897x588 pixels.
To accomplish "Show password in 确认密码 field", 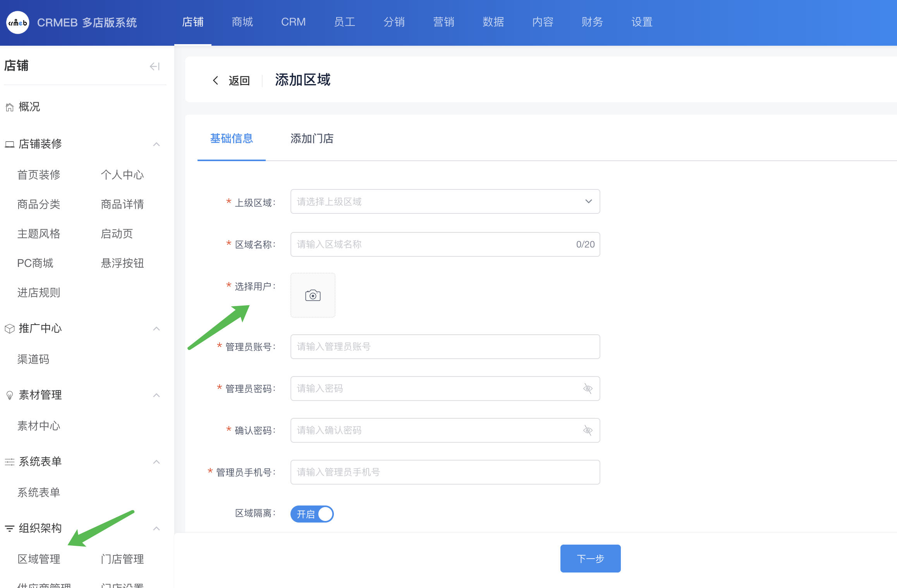I will (x=588, y=430).
